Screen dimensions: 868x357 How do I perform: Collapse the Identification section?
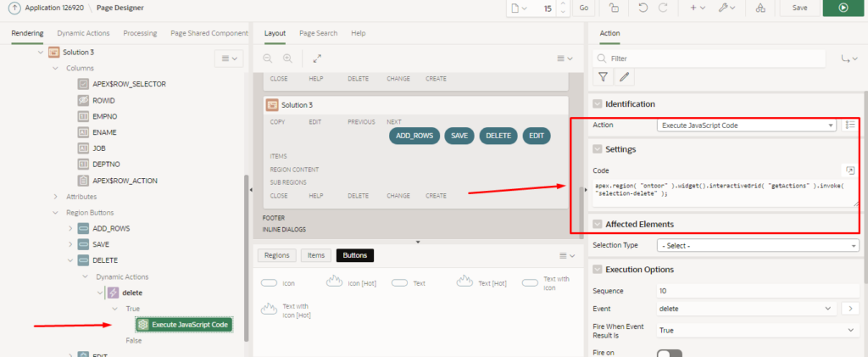597,103
